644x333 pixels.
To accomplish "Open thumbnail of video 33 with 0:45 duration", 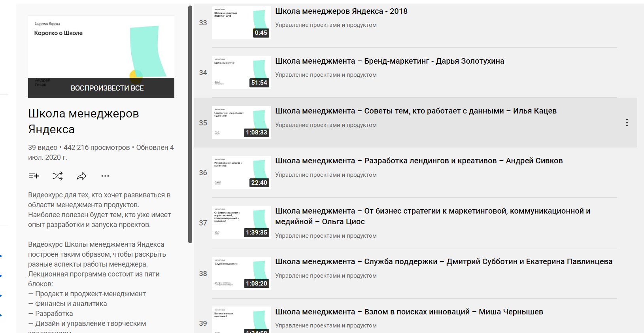I will 242,23.
